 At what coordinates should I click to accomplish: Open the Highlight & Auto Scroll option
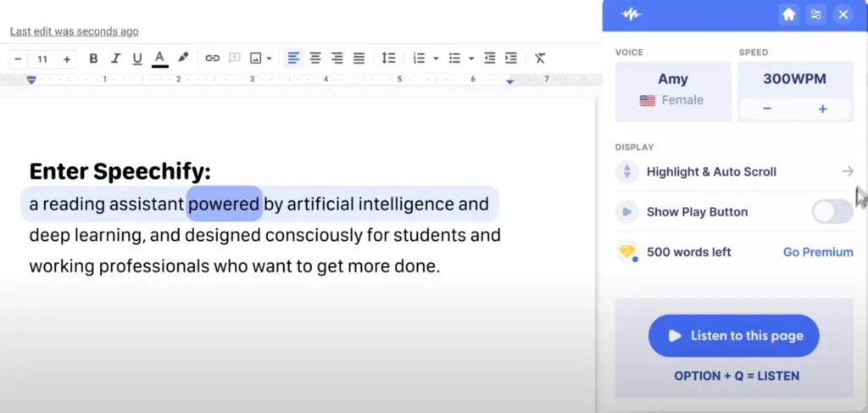pos(734,172)
